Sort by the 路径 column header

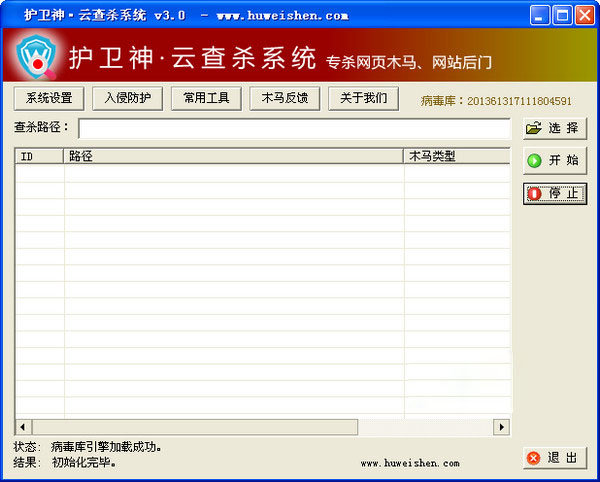click(233, 156)
